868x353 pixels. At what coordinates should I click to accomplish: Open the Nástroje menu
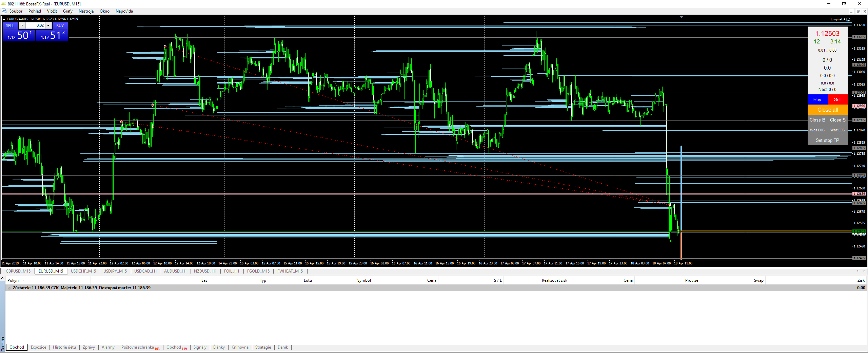86,11
